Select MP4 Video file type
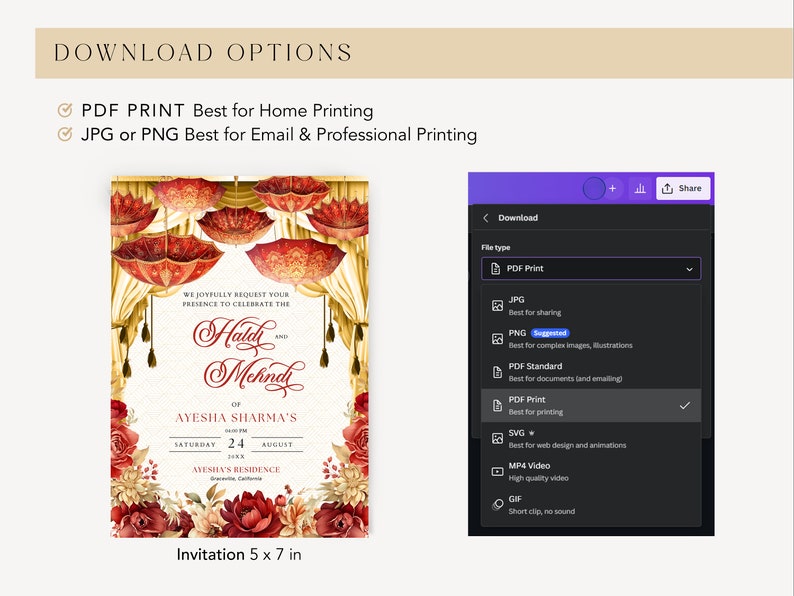 point(591,471)
